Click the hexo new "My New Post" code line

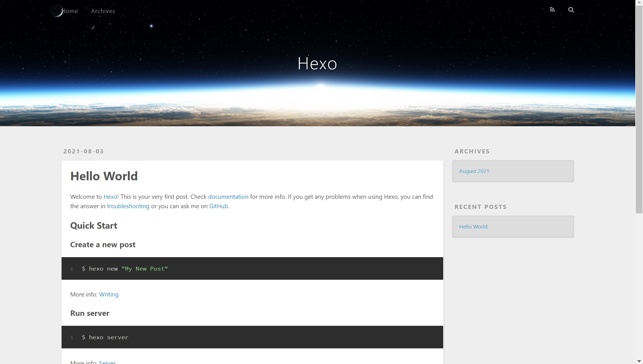[125, 269]
